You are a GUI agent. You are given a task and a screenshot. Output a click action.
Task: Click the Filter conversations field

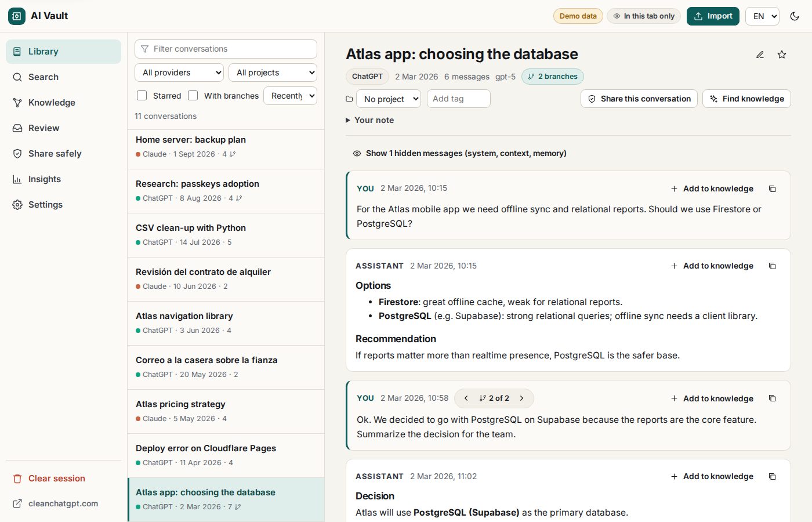[x=226, y=49]
